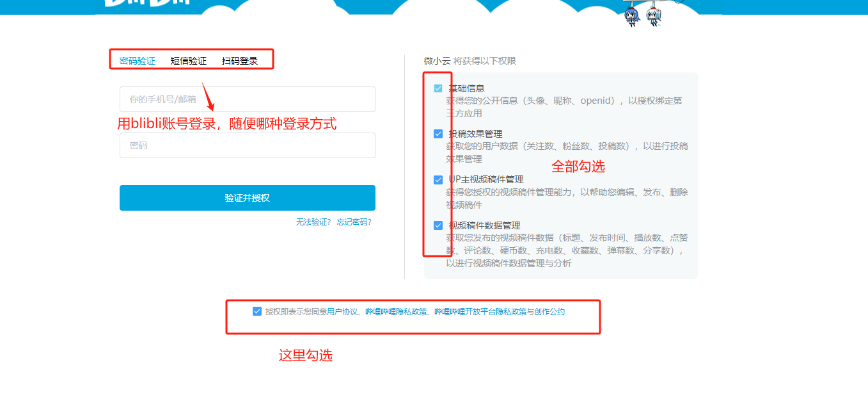The width and height of the screenshot is (868, 406).
Task: Switch to the 密码验证 tab
Action: [138, 61]
